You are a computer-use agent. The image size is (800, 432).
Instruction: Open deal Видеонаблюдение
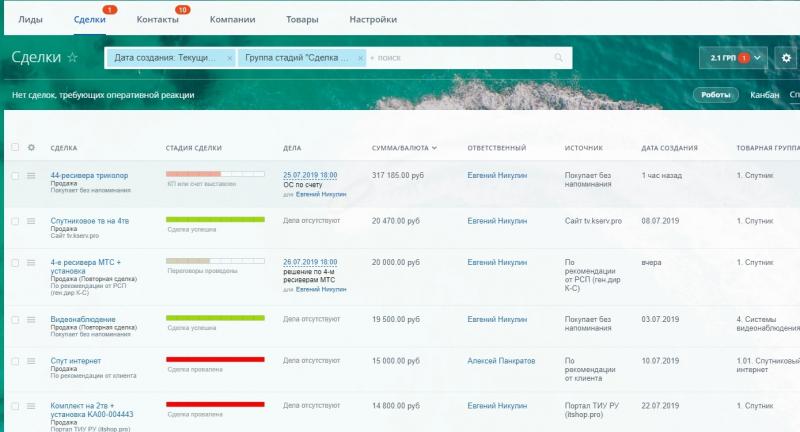[83, 319]
